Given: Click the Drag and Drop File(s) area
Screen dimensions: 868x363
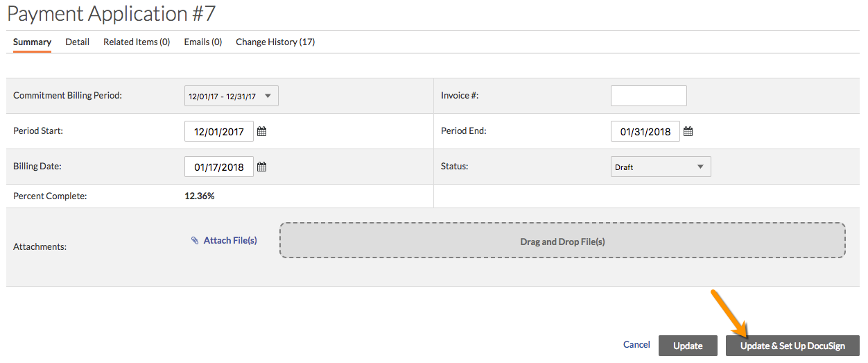Looking at the screenshot, I should pos(562,241).
